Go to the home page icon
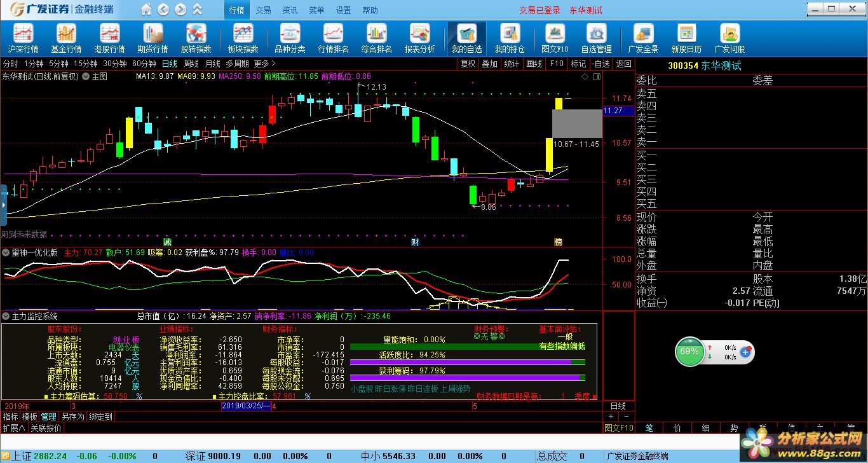868x463 pixels. coord(146,10)
